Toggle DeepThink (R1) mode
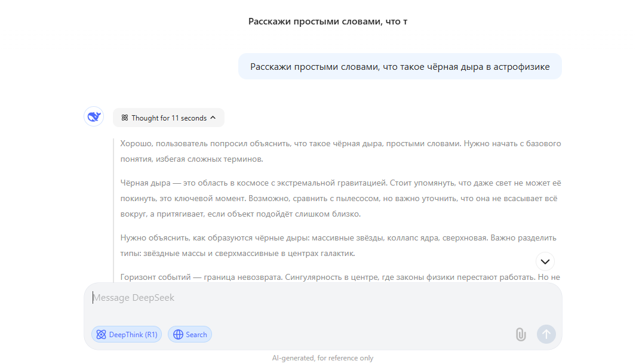Viewport: 636px width, 364px height. click(126, 335)
